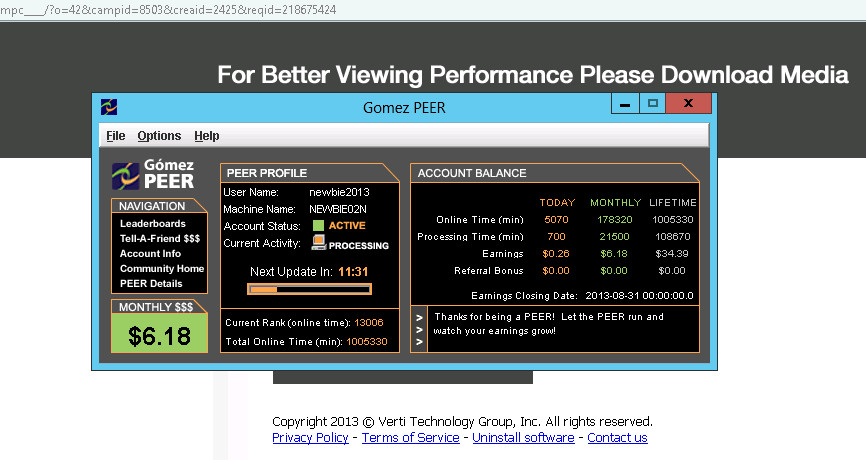
Task: Click the third message arrow in ticker
Action: [419, 342]
